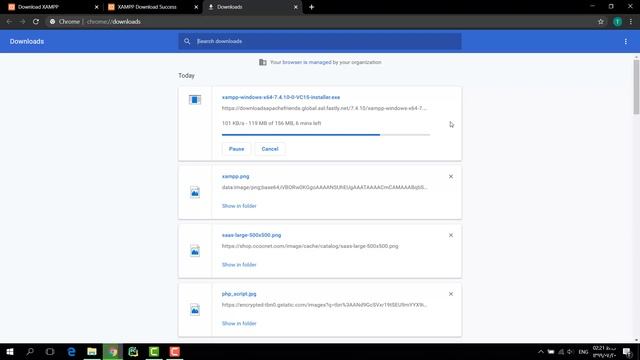Close the XAMPP Download Success tab
The height and width of the screenshot is (360, 640).
click(196, 7)
